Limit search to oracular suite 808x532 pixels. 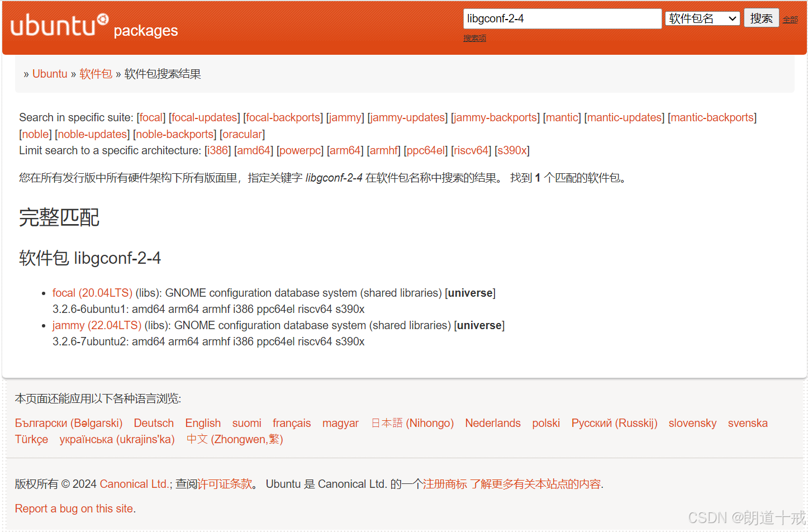point(242,134)
